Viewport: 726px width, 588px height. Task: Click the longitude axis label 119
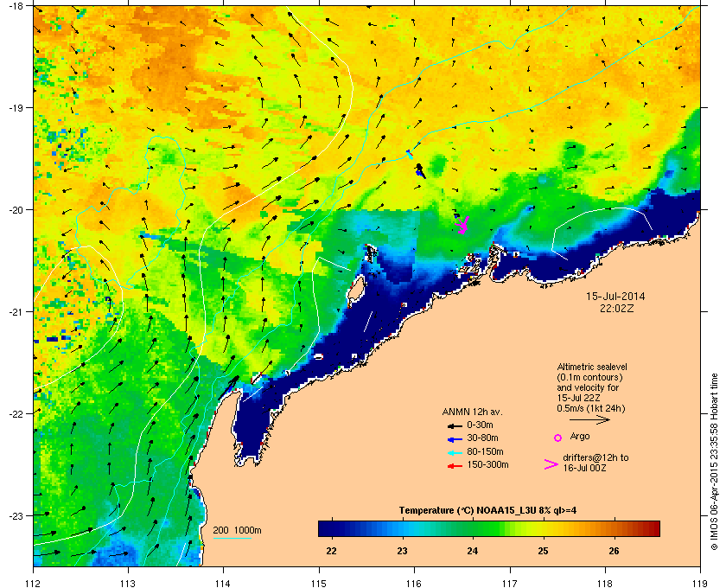click(701, 584)
